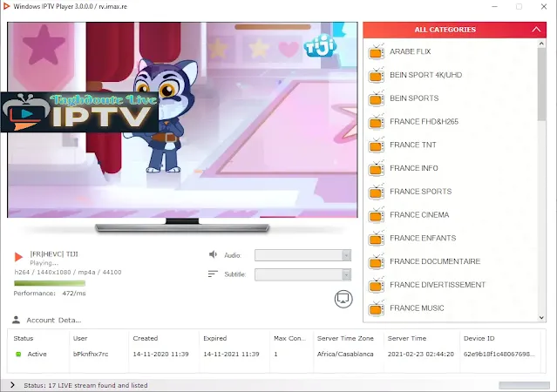Image resolution: width=557 pixels, height=392 pixels.
Task: Open the Subtitle dropdown
Action: (302, 274)
